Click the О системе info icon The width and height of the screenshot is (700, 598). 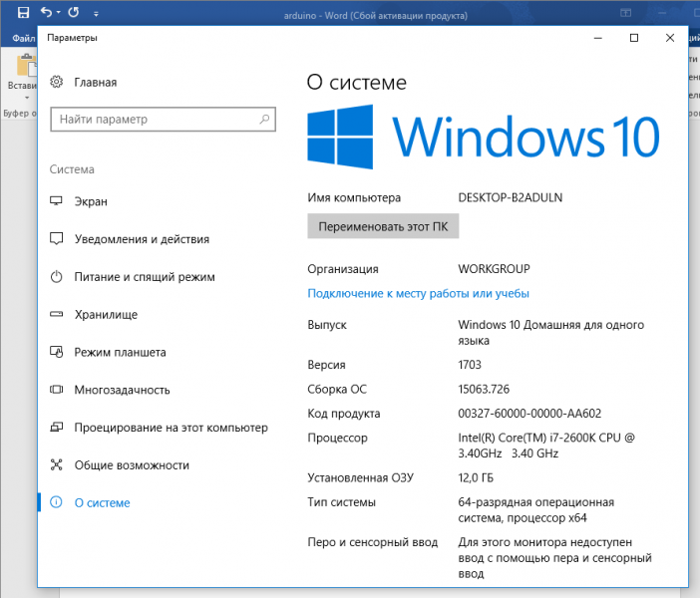(56, 502)
